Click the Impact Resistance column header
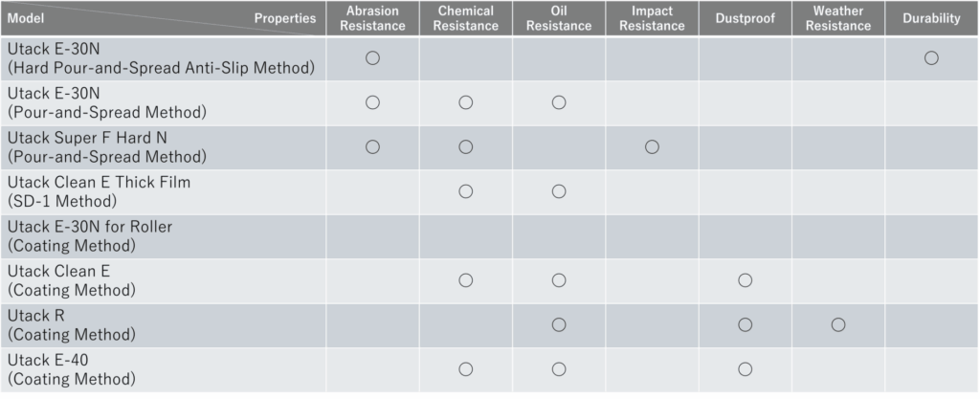Image resolution: width=980 pixels, height=399 pixels. 652,18
